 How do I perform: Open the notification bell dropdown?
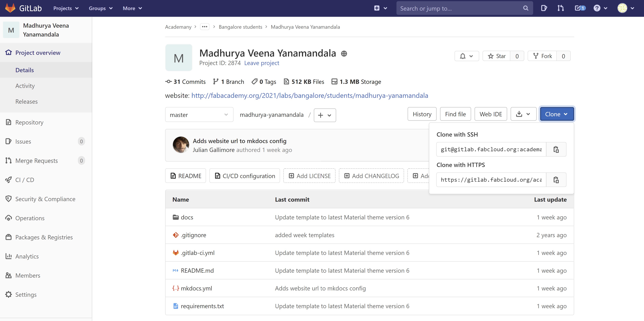coord(467,56)
